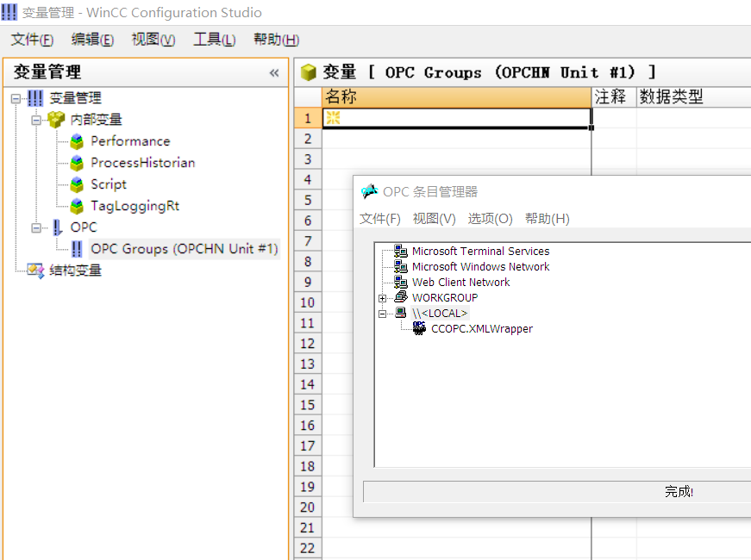Click the 数据类型 column header

[693, 97]
